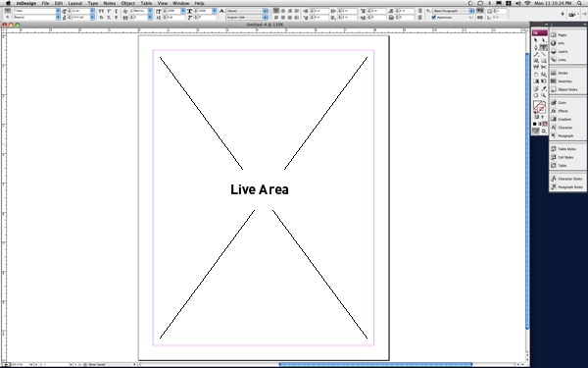Open the Window menu
Viewport: 588px width, 368px height.
click(x=180, y=3)
